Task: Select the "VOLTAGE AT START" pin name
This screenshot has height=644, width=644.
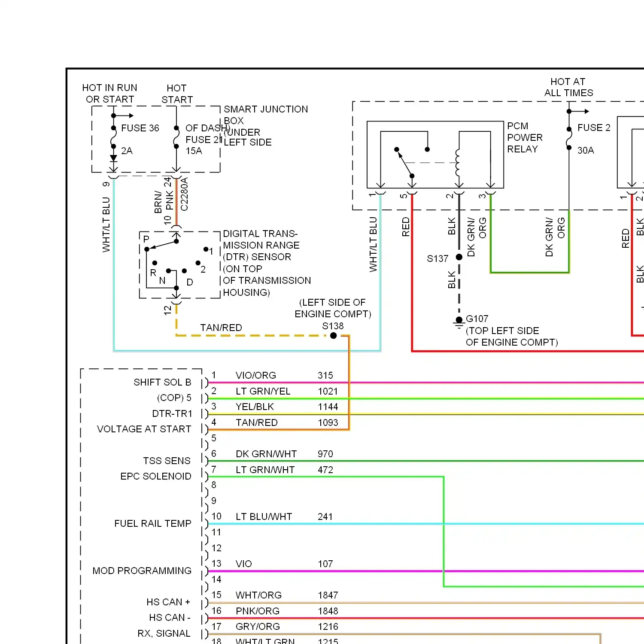Action: [144, 429]
